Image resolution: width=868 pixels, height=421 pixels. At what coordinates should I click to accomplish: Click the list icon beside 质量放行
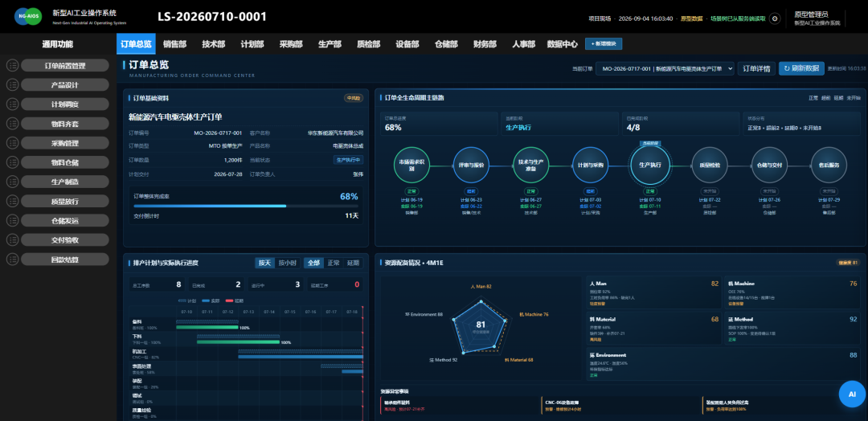tap(12, 202)
